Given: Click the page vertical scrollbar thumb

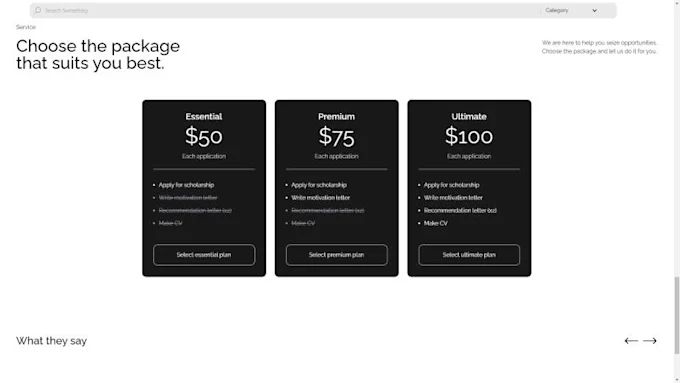Looking at the screenshot, I should pyautogui.click(x=676, y=315).
